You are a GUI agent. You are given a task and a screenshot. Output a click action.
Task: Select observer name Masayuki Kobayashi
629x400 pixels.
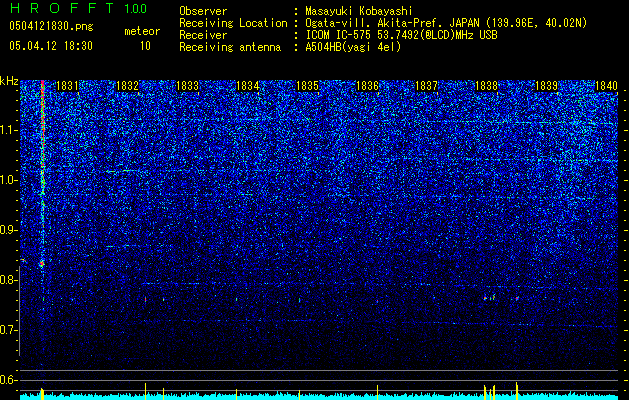(x=358, y=11)
